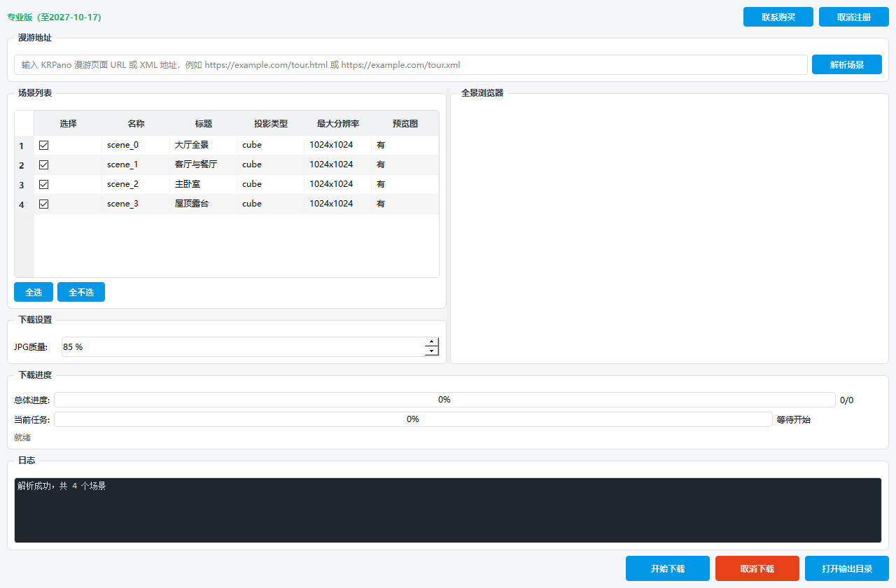Click the 解析场景 button
This screenshot has width=896, height=588.
tap(847, 64)
